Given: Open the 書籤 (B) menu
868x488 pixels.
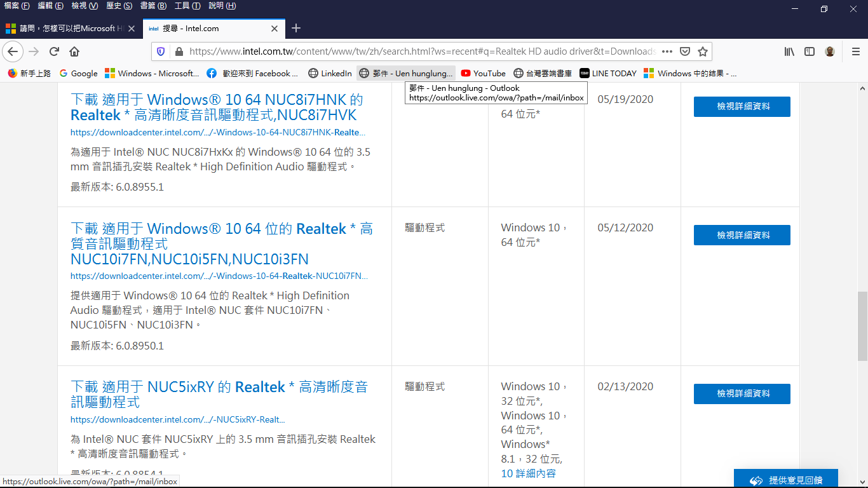Looking at the screenshot, I should coord(153,6).
